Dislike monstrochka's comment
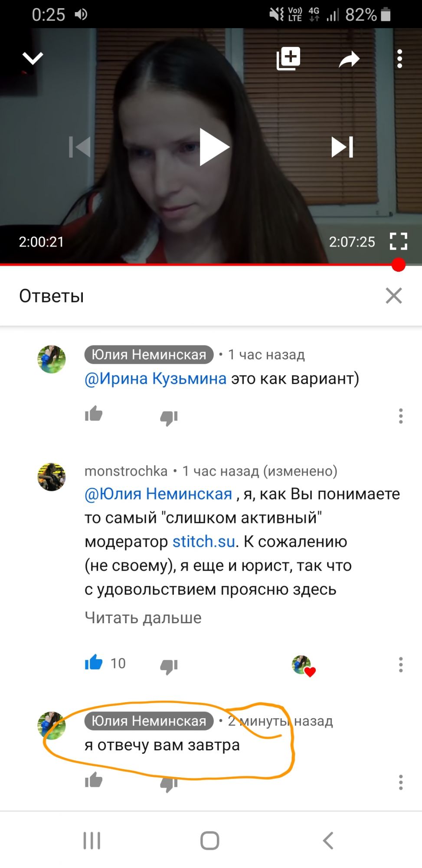 (x=169, y=666)
